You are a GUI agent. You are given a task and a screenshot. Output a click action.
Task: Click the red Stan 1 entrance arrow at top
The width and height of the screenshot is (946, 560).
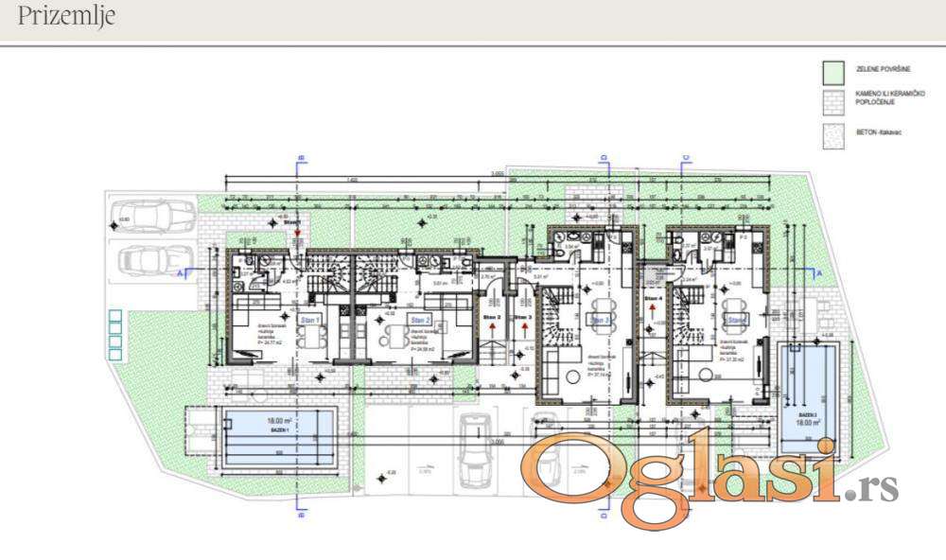(x=298, y=229)
